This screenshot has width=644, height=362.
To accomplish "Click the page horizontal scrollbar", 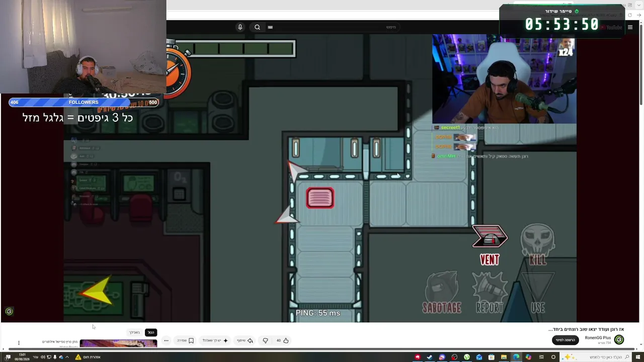I will (322, 349).
